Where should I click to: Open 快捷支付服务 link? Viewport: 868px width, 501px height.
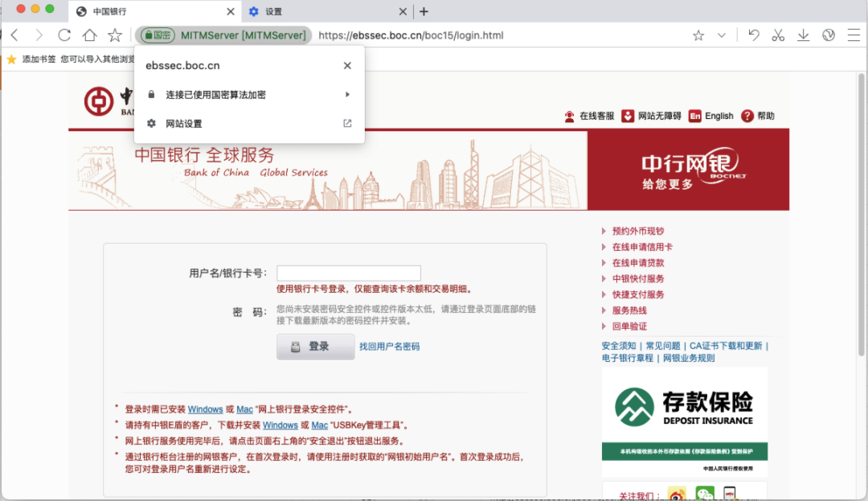click(x=637, y=294)
